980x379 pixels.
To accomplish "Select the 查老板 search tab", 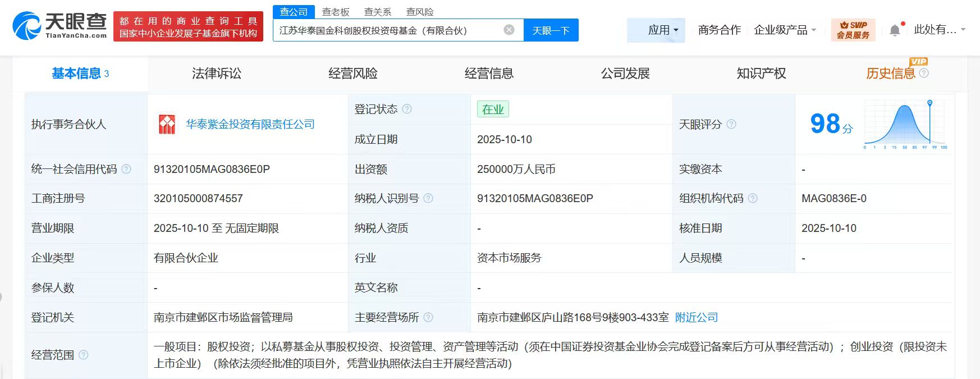I will point(336,12).
